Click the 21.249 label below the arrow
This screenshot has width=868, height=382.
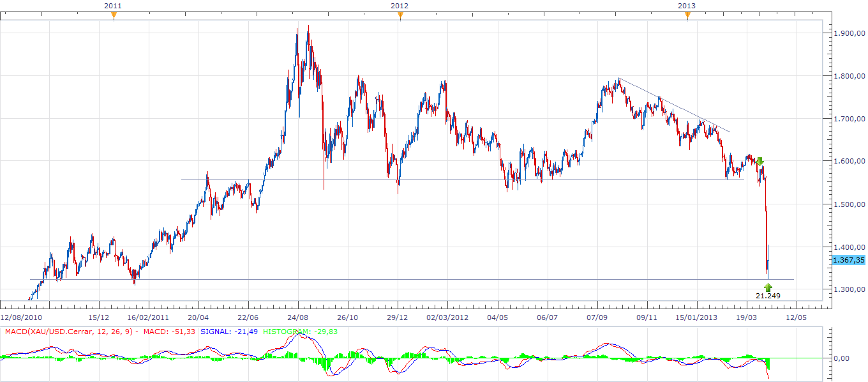[x=768, y=296]
